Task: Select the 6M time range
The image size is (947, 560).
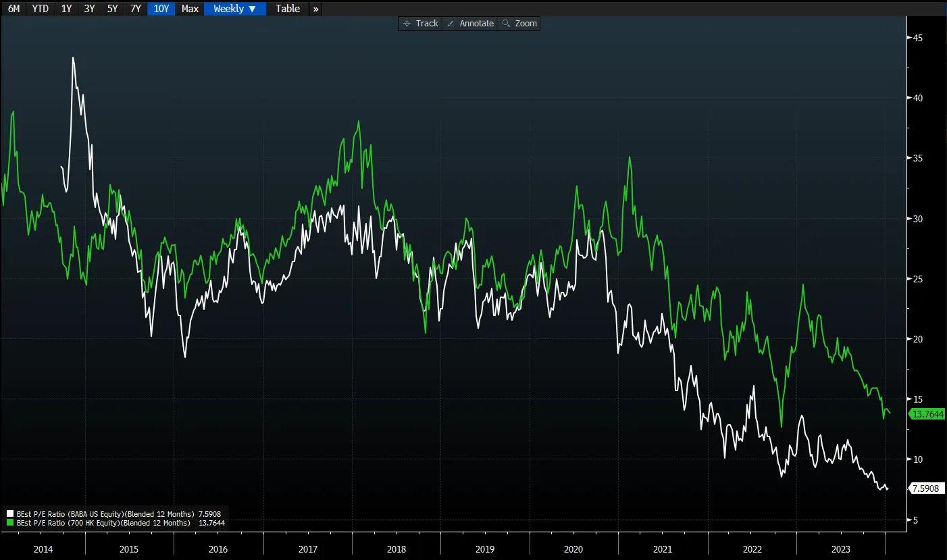Action: tap(14, 9)
